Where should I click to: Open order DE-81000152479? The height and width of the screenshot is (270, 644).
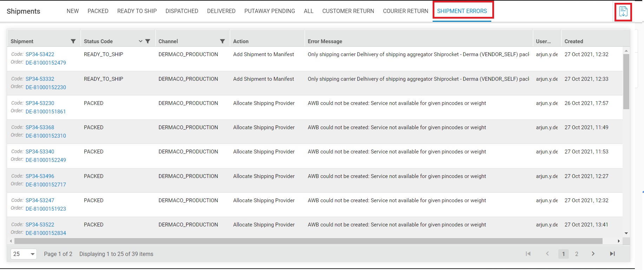click(x=46, y=63)
